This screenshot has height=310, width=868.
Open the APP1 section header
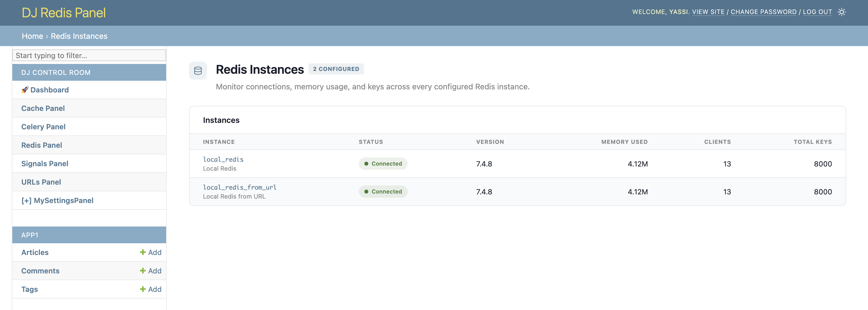(x=30, y=235)
